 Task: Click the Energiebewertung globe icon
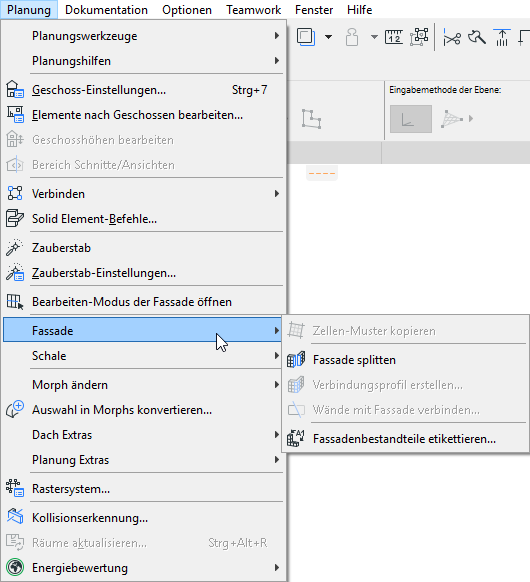pyautogui.click(x=15, y=568)
